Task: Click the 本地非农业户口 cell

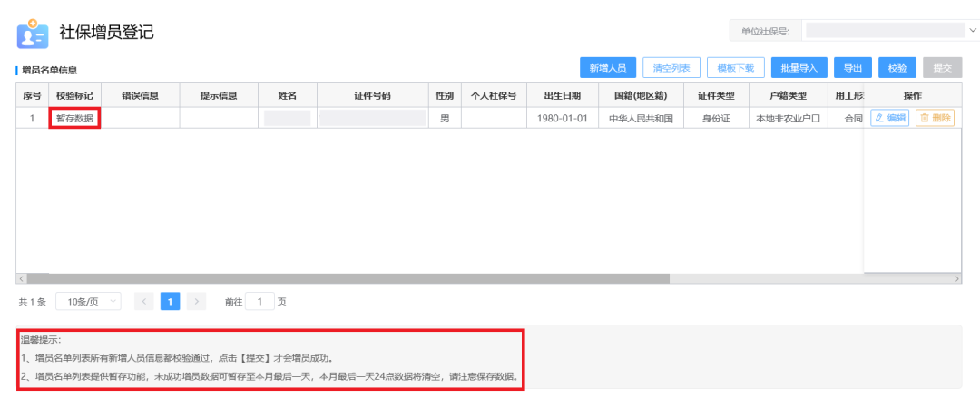Action: click(789, 118)
